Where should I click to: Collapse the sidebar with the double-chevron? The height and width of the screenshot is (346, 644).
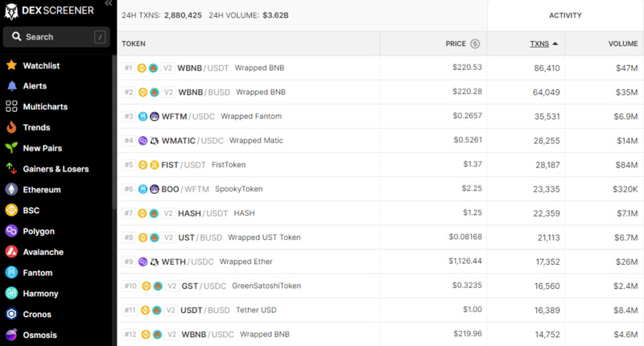point(109,3)
